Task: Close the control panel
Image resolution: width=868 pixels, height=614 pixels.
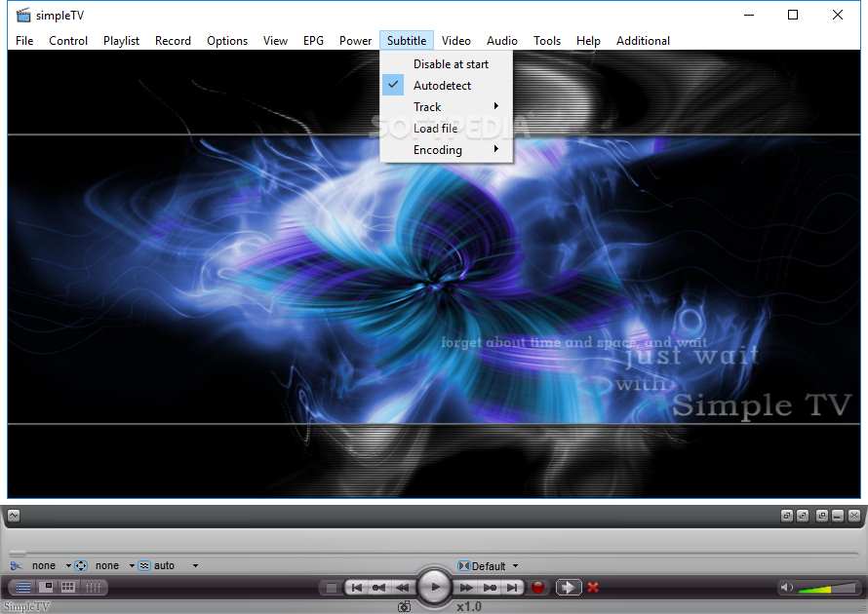Action: click(x=854, y=516)
